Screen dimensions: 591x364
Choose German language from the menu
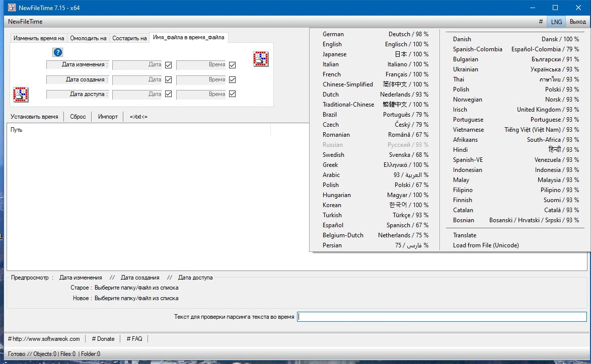tap(376, 34)
